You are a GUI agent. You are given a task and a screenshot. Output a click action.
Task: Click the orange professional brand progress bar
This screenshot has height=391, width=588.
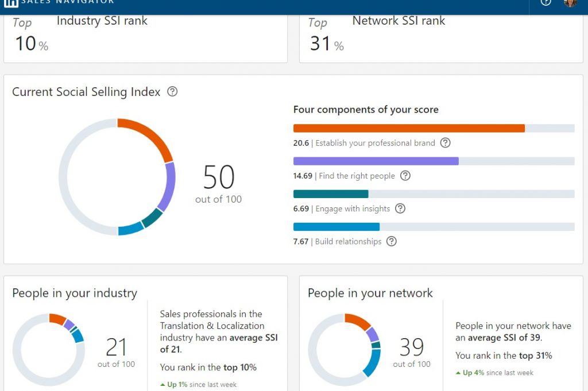[409, 128]
